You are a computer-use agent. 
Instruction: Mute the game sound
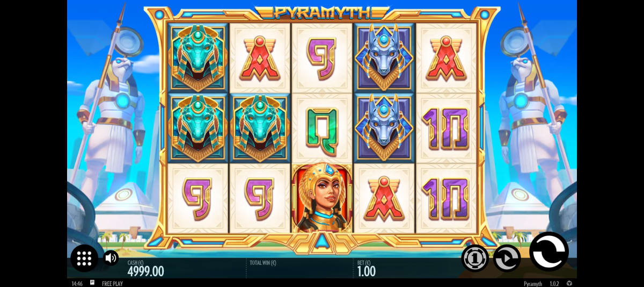coord(111,258)
